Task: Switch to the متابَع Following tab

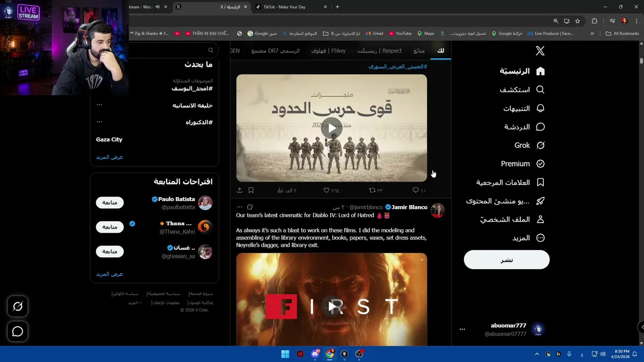Action: (x=419, y=51)
